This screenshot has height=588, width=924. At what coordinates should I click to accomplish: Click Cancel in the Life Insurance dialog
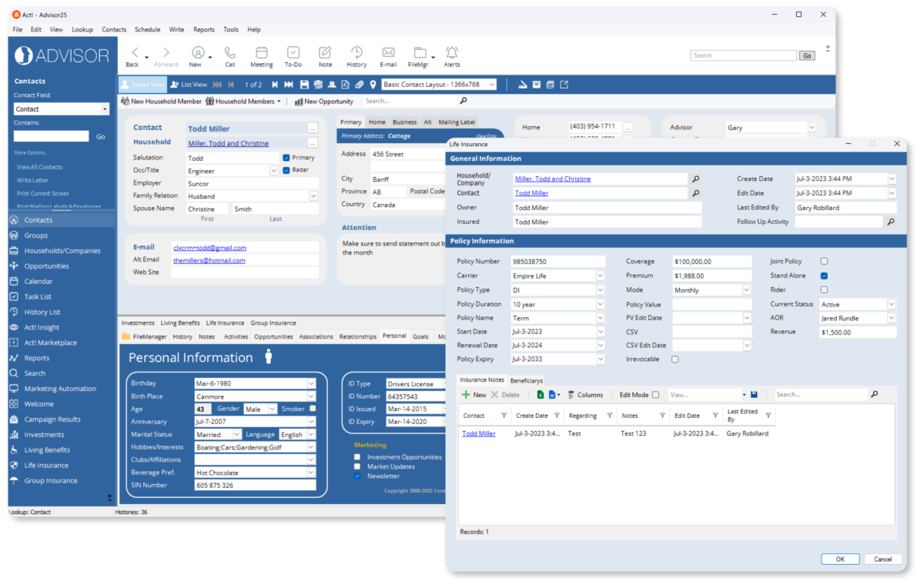883,560
